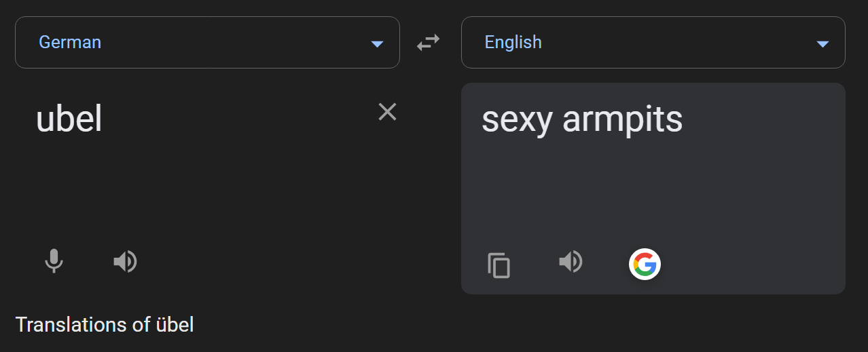Select the German language label

click(70, 42)
